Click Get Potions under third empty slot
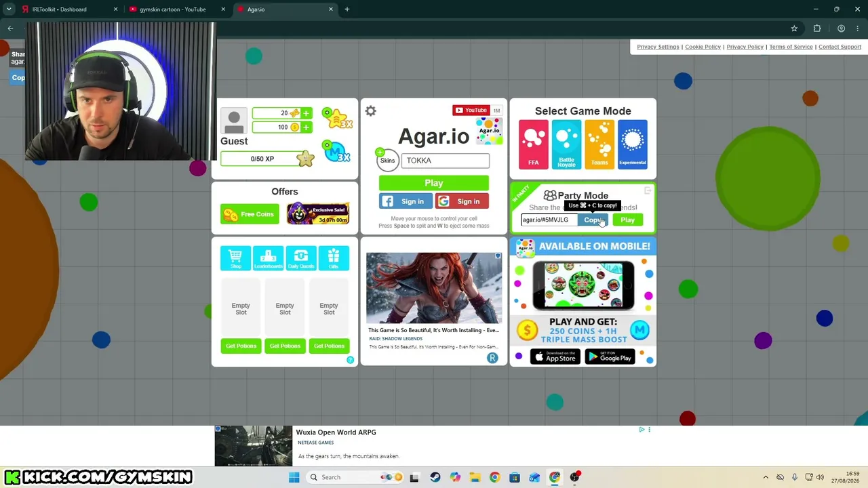868x488 pixels. tap(329, 346)
